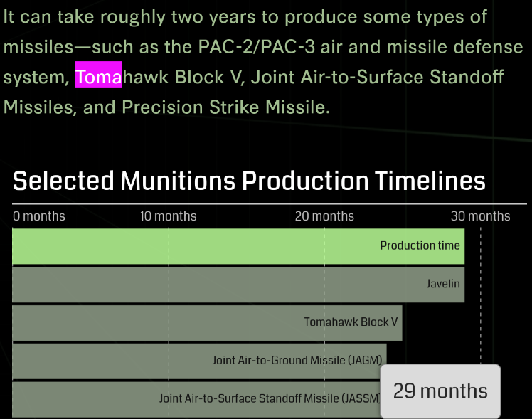The width and height of the screenshot is (532, 419).
Task: Click the "0 months" axis label
Action: pos(39,216)
